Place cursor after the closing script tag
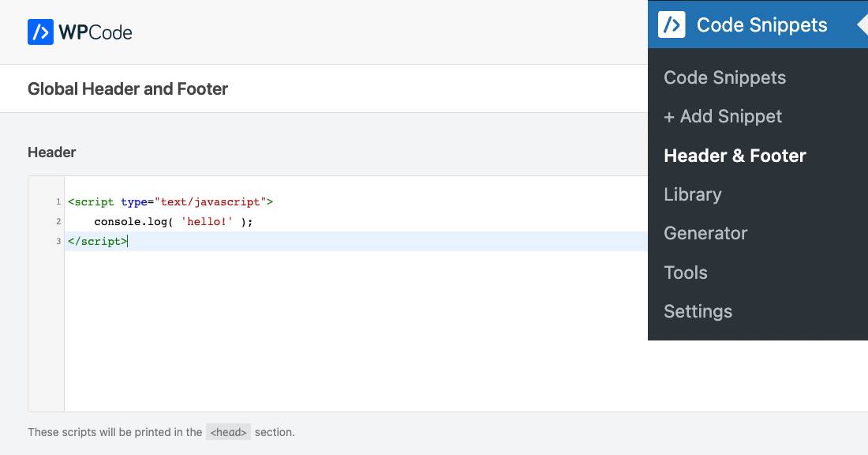 129,241
